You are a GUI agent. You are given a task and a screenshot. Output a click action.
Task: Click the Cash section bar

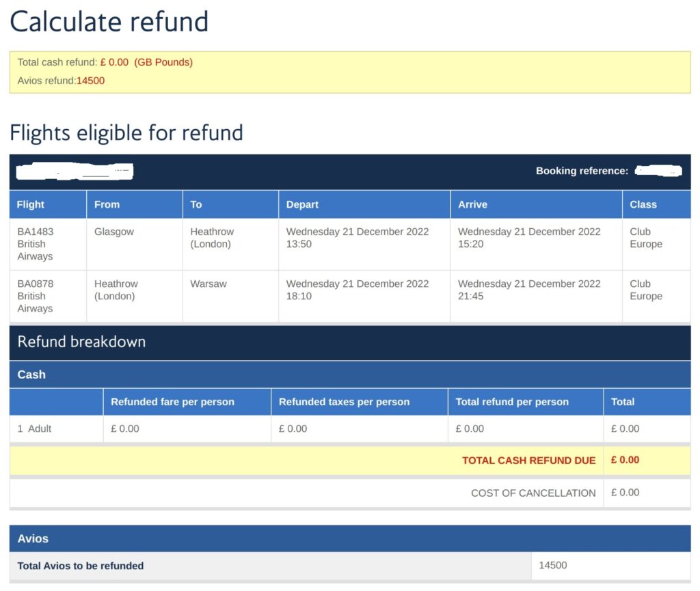(x=350, y=374)
